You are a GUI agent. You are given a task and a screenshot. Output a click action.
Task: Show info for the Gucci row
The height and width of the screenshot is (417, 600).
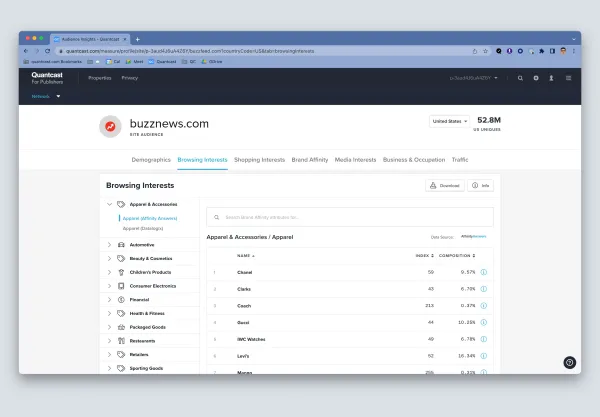coord(484,323)
